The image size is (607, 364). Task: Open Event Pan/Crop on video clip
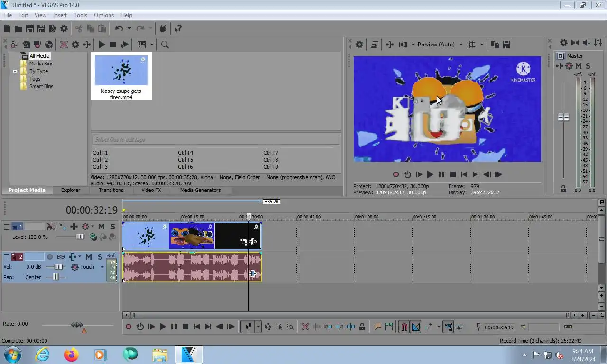(244, 242)
